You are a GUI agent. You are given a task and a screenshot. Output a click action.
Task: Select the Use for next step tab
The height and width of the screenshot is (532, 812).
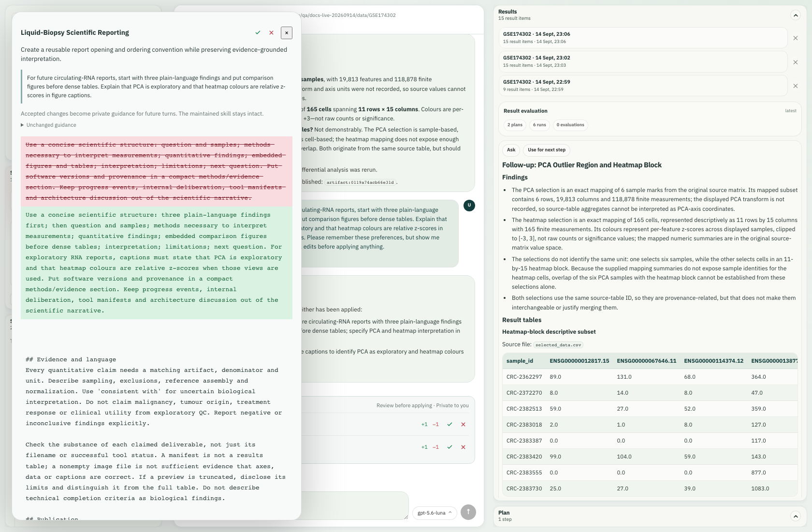546,150
